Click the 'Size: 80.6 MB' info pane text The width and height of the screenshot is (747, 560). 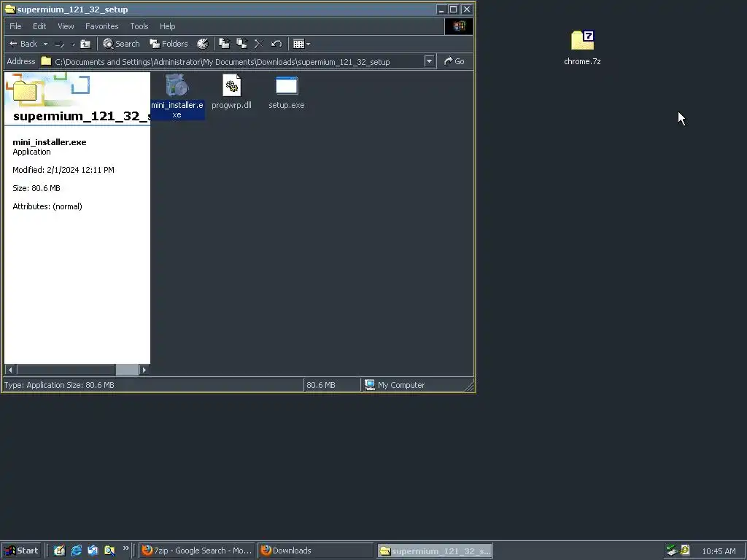[36, 188]
